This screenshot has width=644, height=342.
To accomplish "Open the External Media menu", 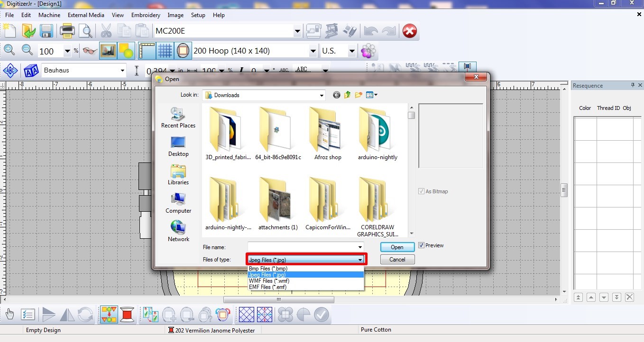I will point(86,15).
